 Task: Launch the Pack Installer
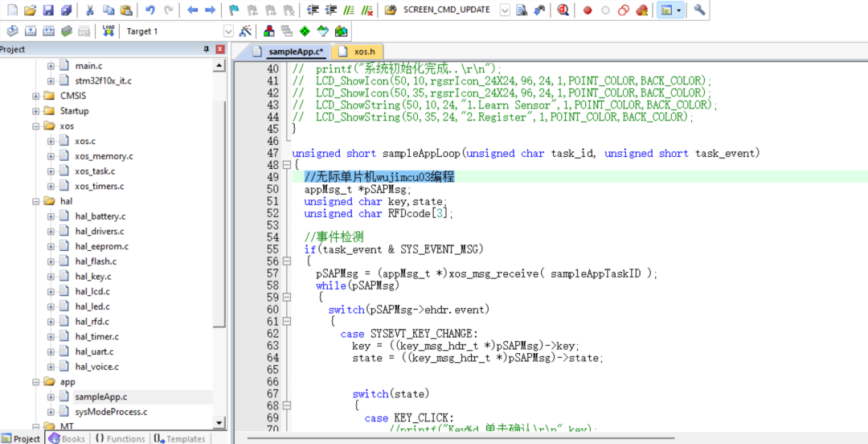tap(341, 31)
